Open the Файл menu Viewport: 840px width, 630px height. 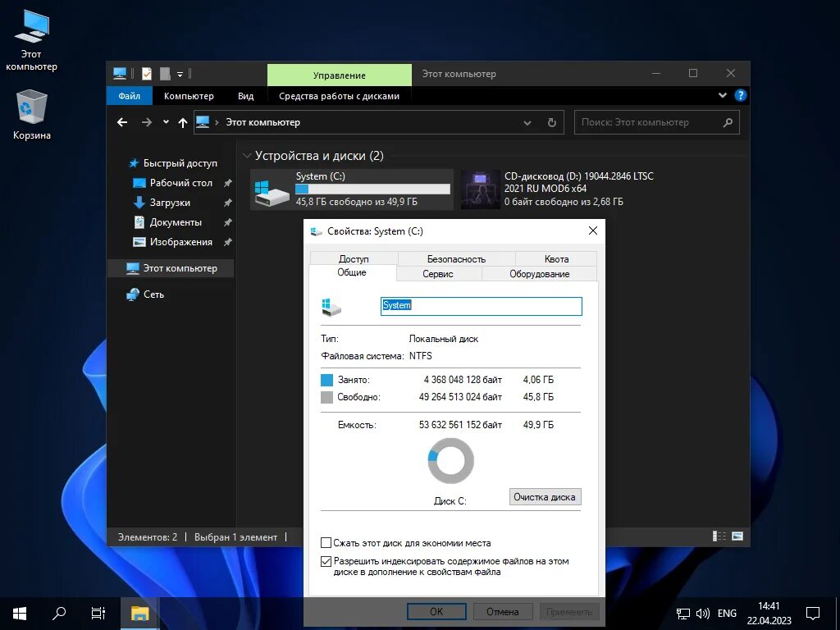129,96
